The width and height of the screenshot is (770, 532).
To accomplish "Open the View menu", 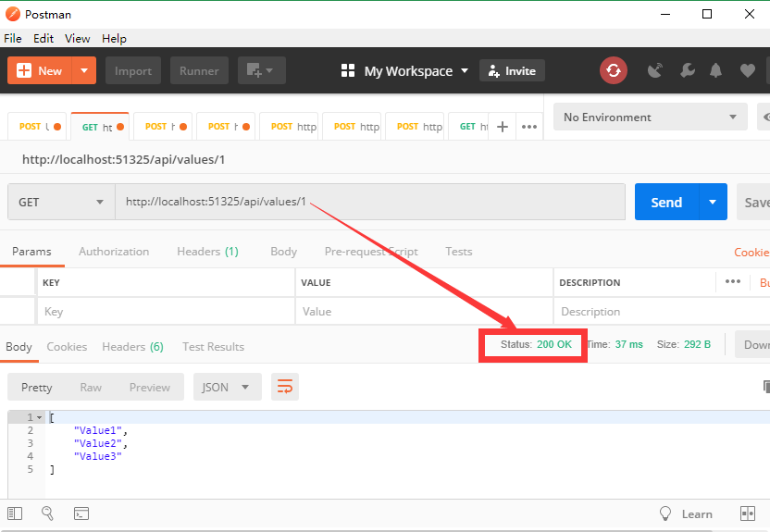I will (x=78, y=38).
